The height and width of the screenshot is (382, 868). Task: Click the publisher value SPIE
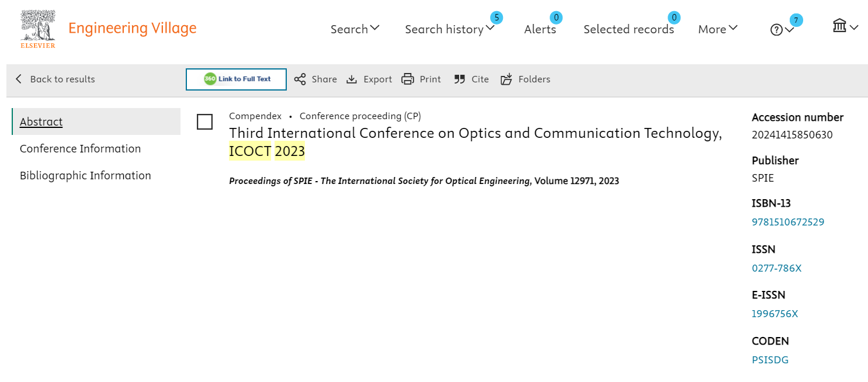coord(762,178)
